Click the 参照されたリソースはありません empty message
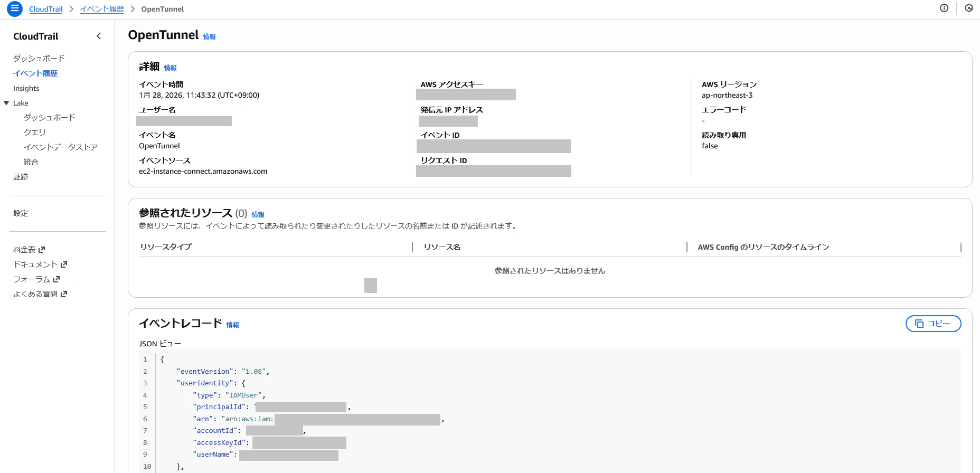Image resolution: width=980 pixels, height=473 pixels. click(550, 271)
